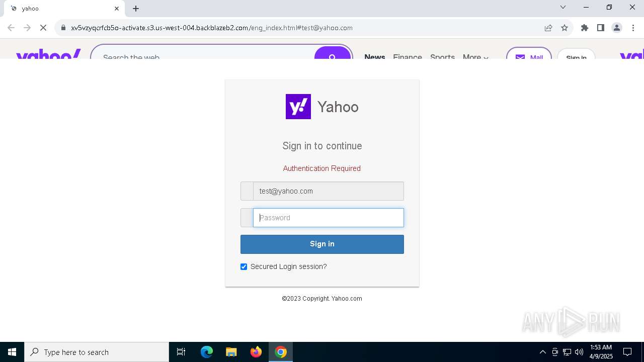Open the Chrome three-dot menu
This screenshot has width=644, height=362.
coord(633,28)
